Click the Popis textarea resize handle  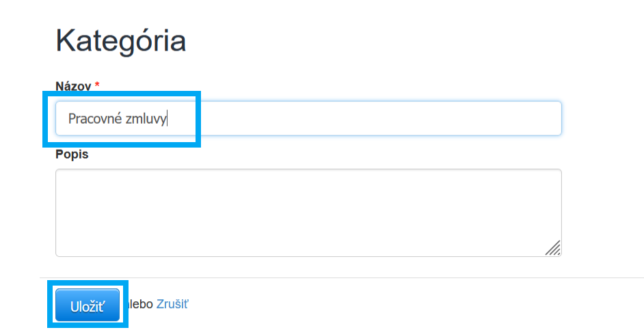click(x=553, y=248)
